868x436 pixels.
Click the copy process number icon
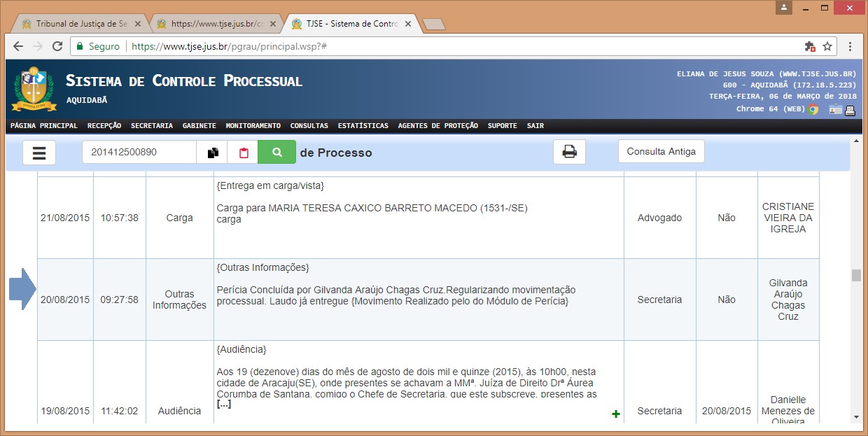pos(212,153)
